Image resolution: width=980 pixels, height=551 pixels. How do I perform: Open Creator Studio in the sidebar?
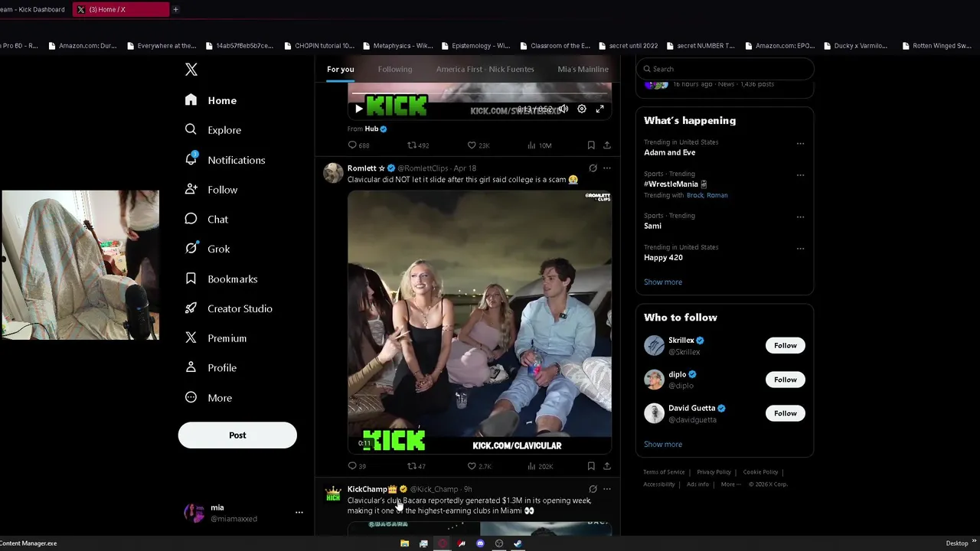229,308
